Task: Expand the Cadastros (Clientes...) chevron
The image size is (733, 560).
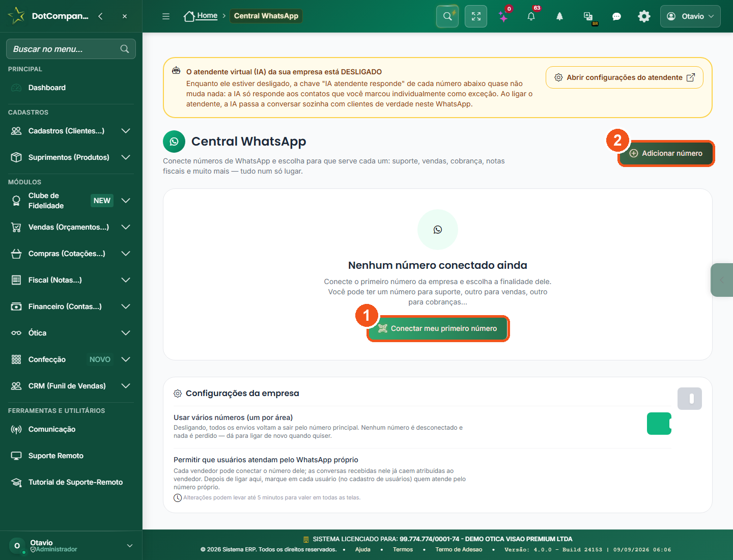Action: (126, 131)
